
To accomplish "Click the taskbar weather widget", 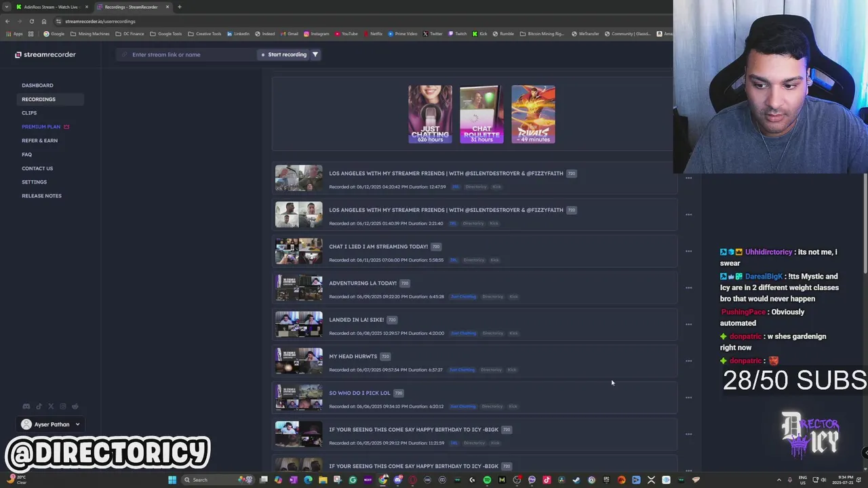I will [16, 480].
